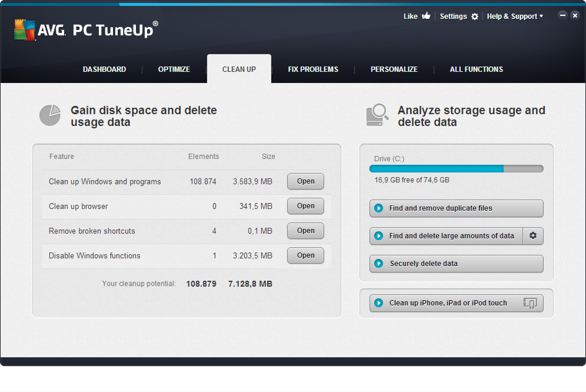Click the AVG logo icon
The height and width of the screenshot is (392, 586).
tap(25, 30)
